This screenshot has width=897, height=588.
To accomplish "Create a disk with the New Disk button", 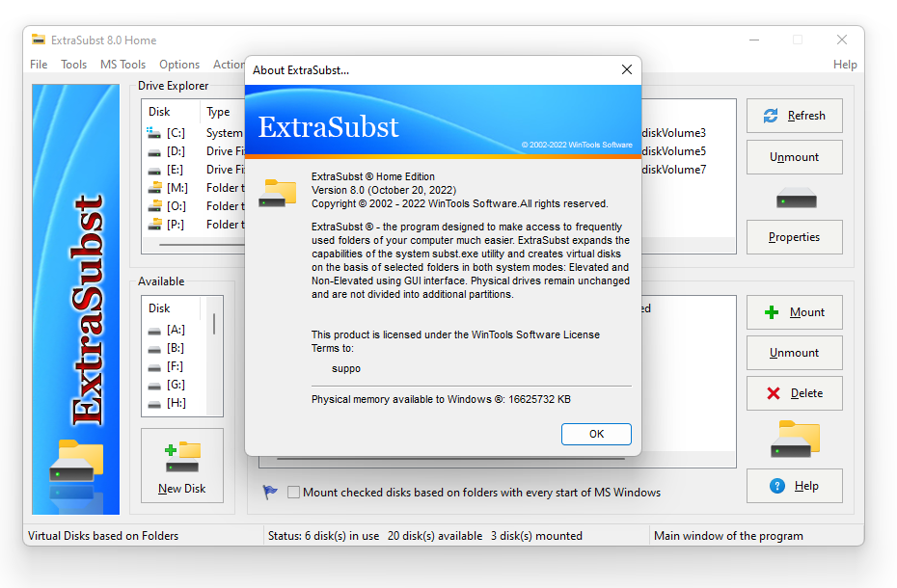I will [182, 466].
